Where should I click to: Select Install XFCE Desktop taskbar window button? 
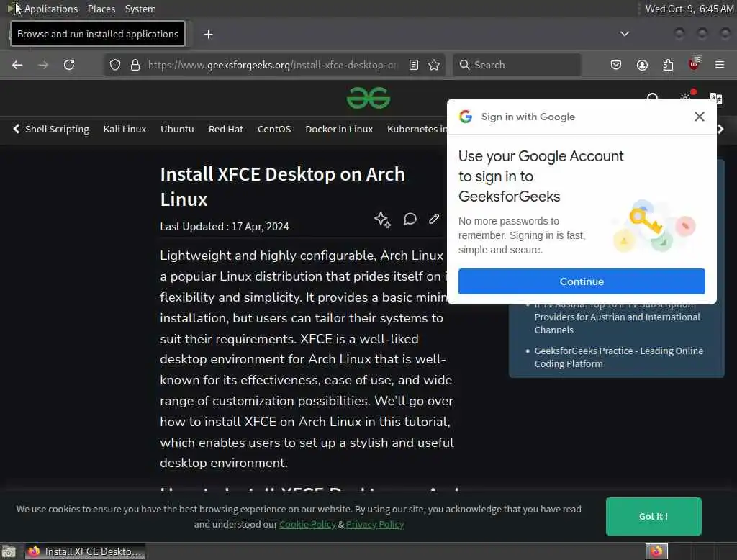[85, 551]
